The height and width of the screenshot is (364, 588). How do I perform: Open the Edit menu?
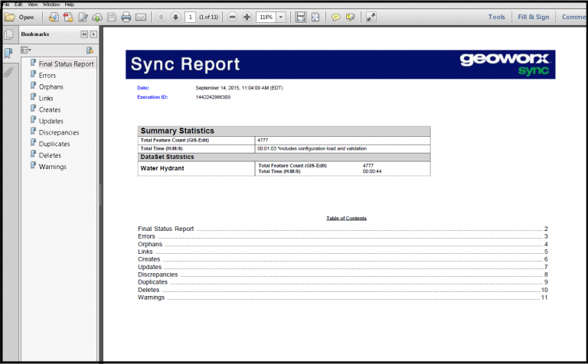tap(18, 5)
